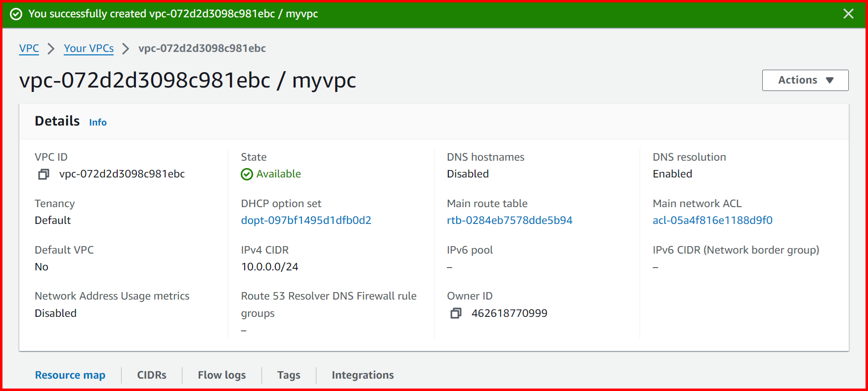Click the breadcrumb chevron after Your VPCs

126,48
